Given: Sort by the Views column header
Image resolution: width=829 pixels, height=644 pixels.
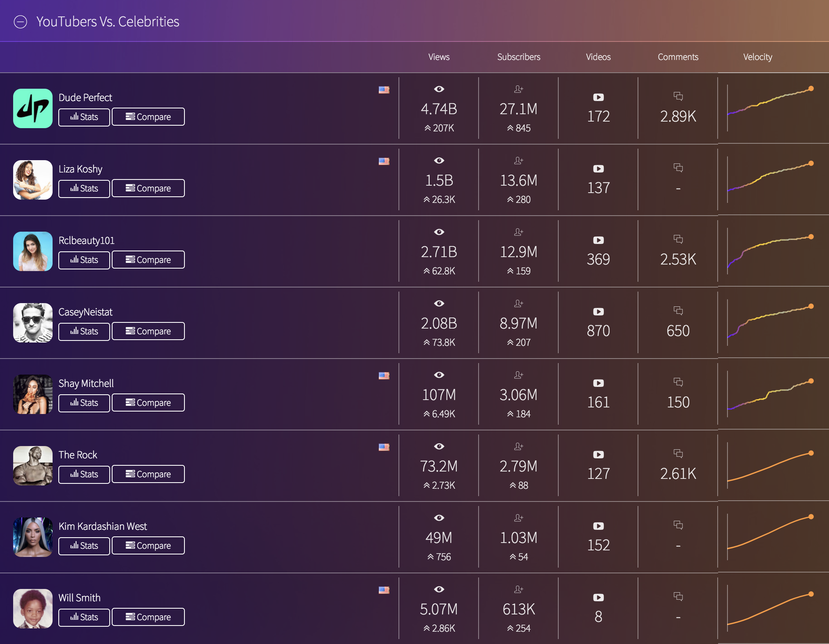Looking at the screenshot, I should coord(439,57).
